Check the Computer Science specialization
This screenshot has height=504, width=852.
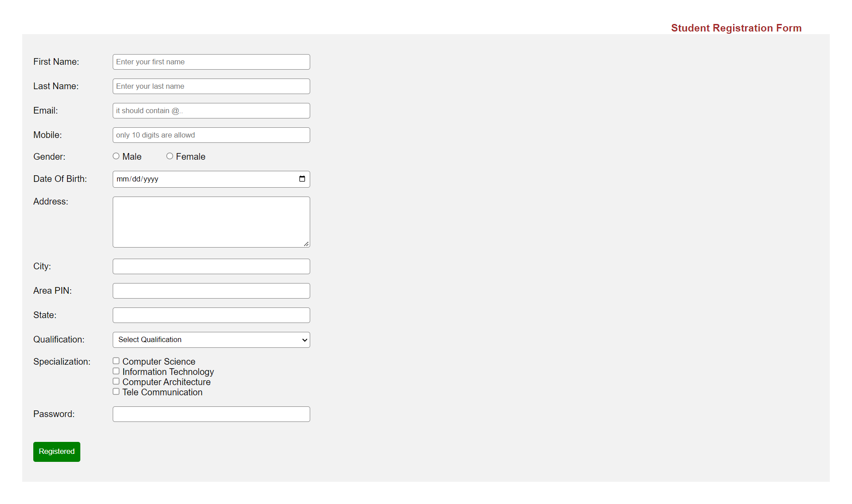(x=116, y=361)
